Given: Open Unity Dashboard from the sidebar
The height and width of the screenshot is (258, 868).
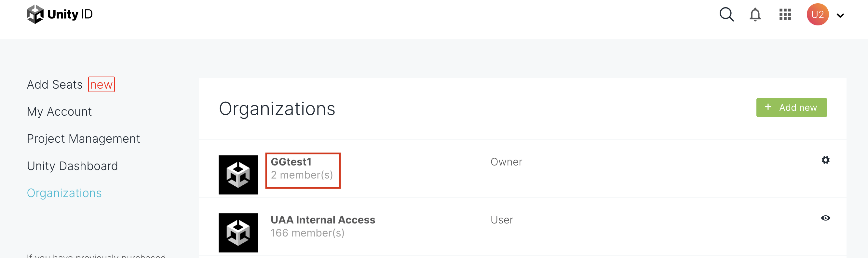Looking at the screenshot, I should 72,165.
